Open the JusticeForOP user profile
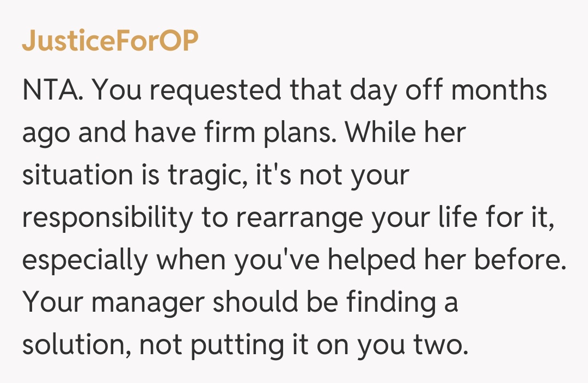588x383 pixels. (x=109, y=41)
